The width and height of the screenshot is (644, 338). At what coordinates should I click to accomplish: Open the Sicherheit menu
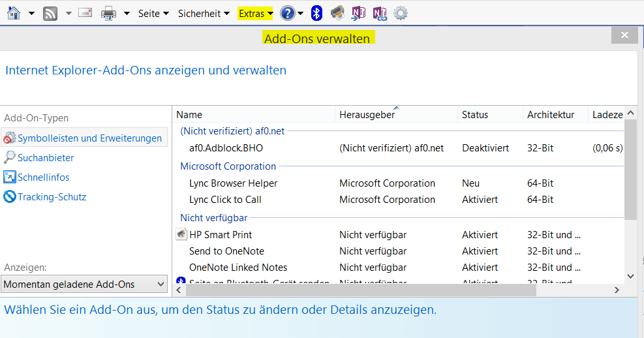(204, 14)
